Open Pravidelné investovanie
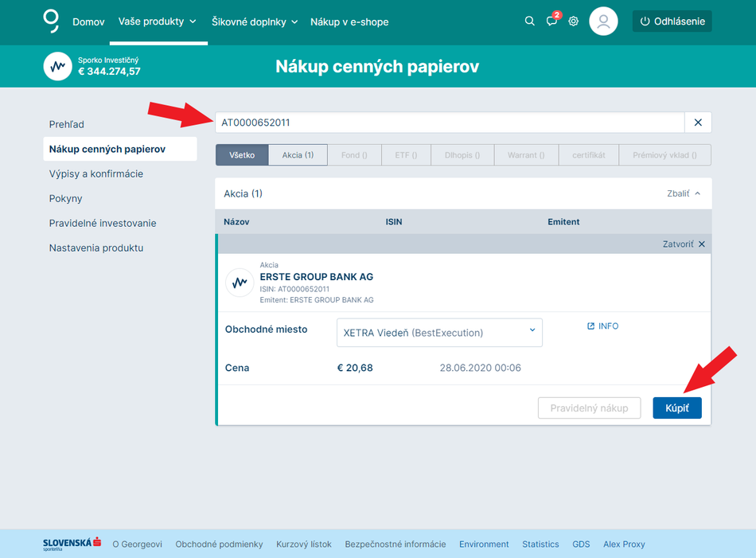 click(103, 223)
